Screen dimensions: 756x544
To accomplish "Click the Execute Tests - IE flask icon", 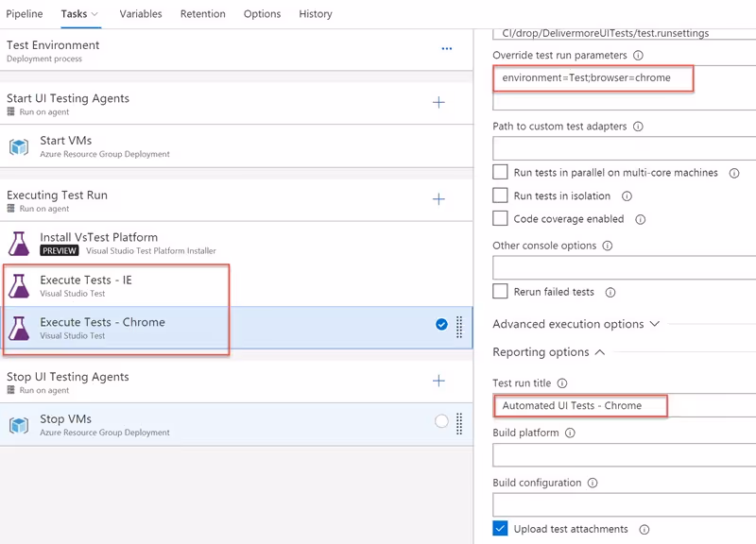I will coord(19,286).
